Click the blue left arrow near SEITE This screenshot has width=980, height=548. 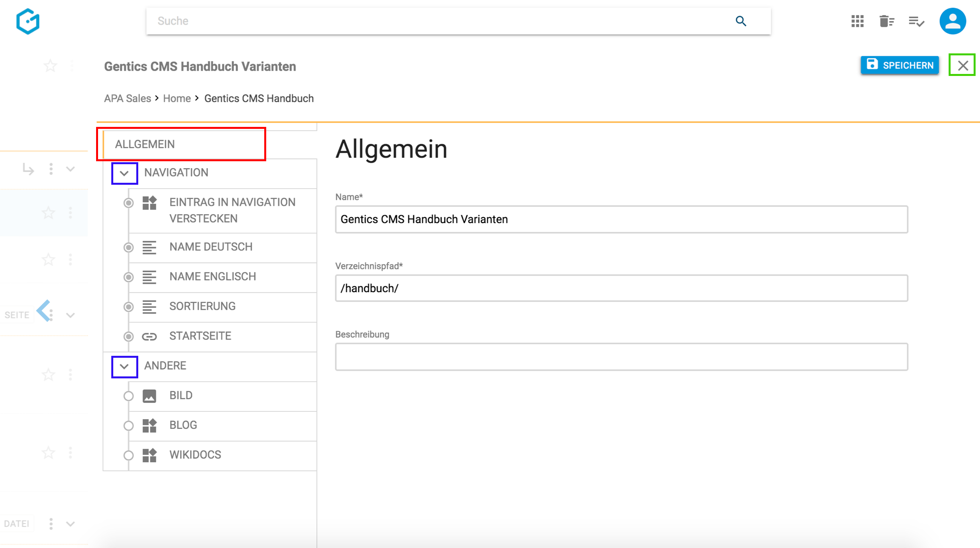point(44,310)
